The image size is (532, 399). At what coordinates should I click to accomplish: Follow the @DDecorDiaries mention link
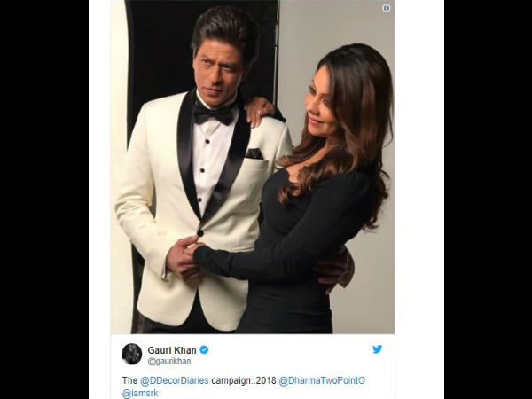pyautogui.click(x=175, y=380)
